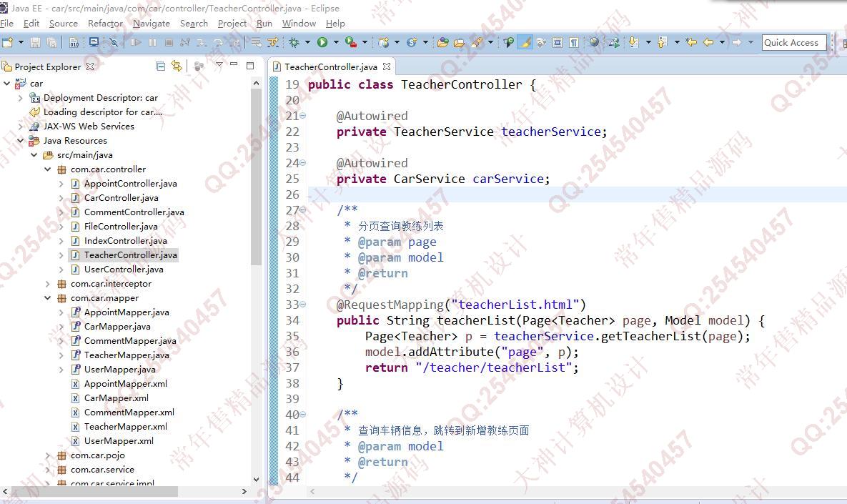Click the Open Console monitor icon

click(x=94, y=42)
